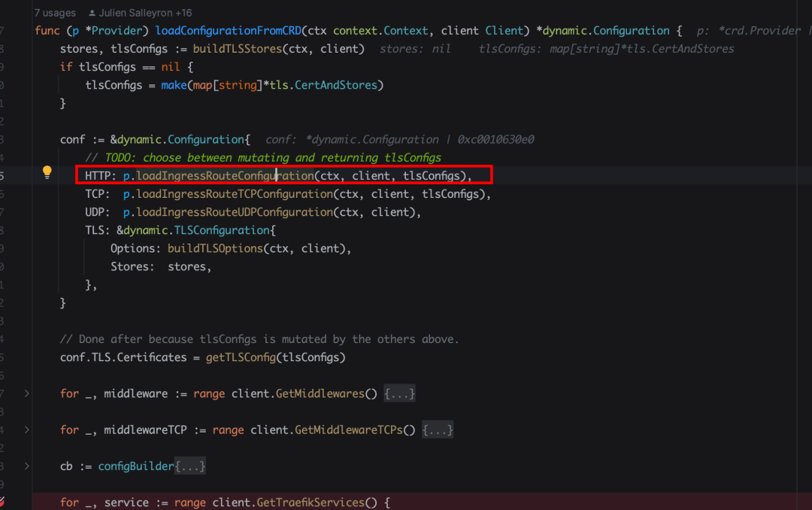The width and height of the screenshot is (812, 510).
Task: Click the 'TCP:' field key
Action: 97,194
